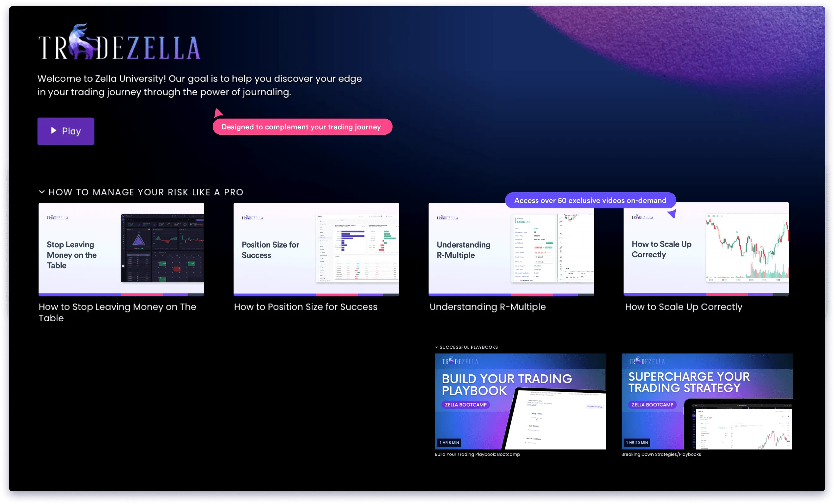Click the 1 HR 8 MIN duration badge
835x504 pixels.
click(449, 443)
